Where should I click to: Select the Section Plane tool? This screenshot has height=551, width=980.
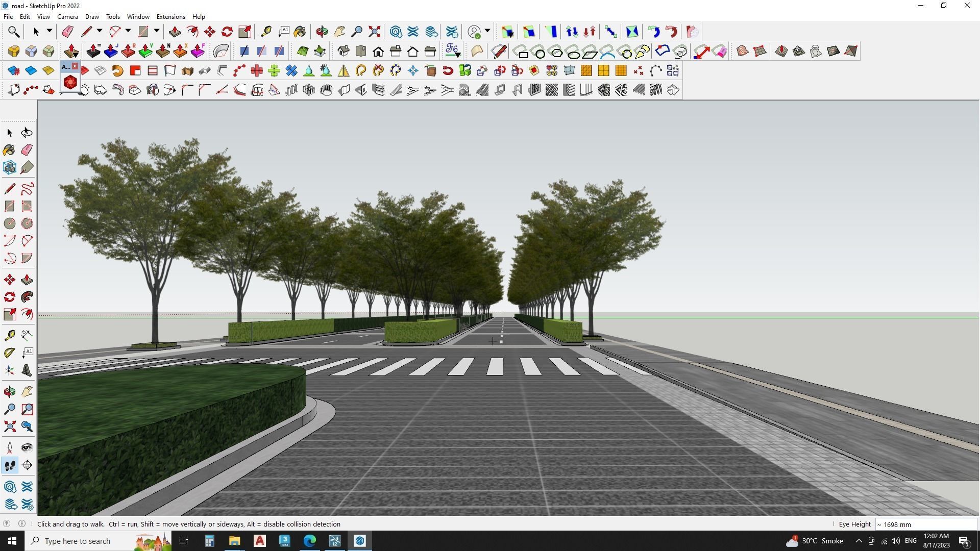click(x=27, y=465)
